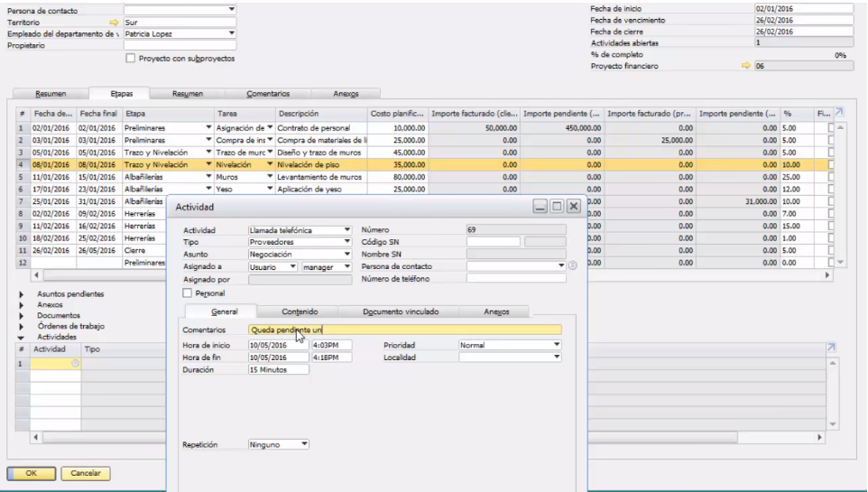Open the Repetición dropdown showing Ninguno
Image resolution: width=868 pixels, height=492 pixels.
coord(305,444)
